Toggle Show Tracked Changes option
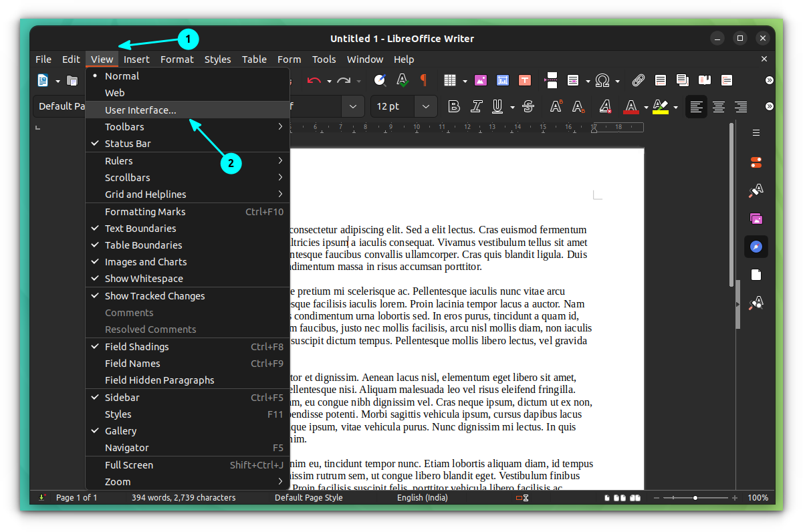This screenshot has height=532, width=803. click(187, 296)
